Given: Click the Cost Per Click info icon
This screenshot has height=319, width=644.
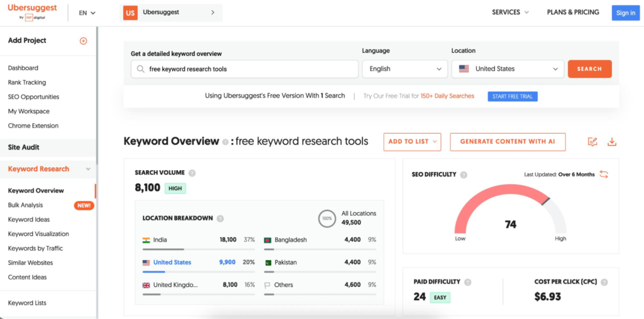Looking at the screenshot, I should (605, 282).
